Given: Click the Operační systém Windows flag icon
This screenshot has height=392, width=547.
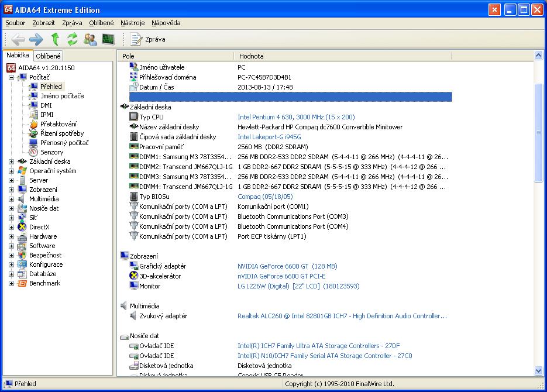Looking at the screenshot, I should click(x=22, y=171).
